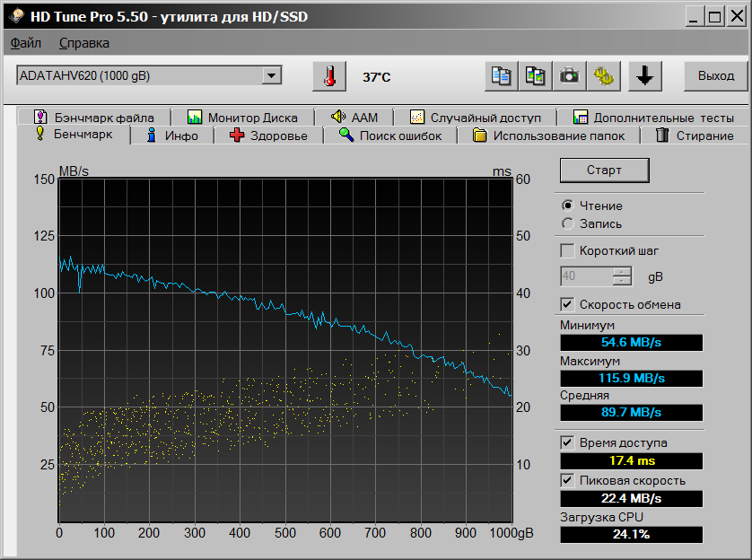Viewport: 752px width, 560px height.
Task: Click the black down arrow icon
Action: point(644,76)
